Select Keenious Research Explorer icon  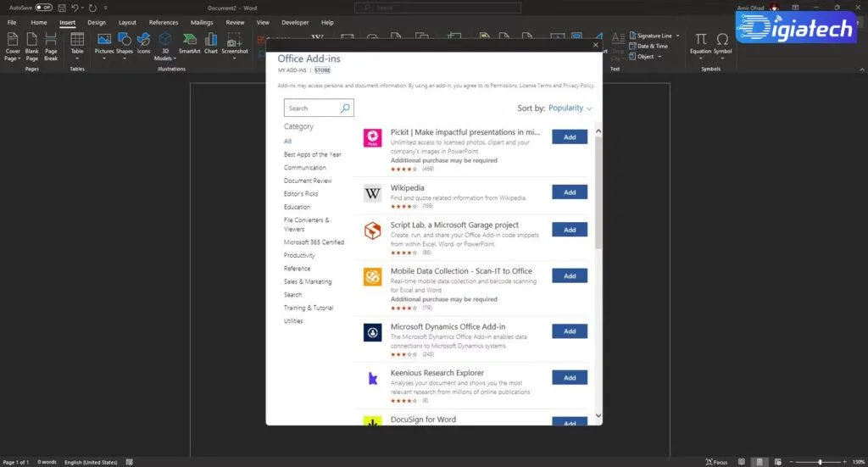(x=373, y=379)
